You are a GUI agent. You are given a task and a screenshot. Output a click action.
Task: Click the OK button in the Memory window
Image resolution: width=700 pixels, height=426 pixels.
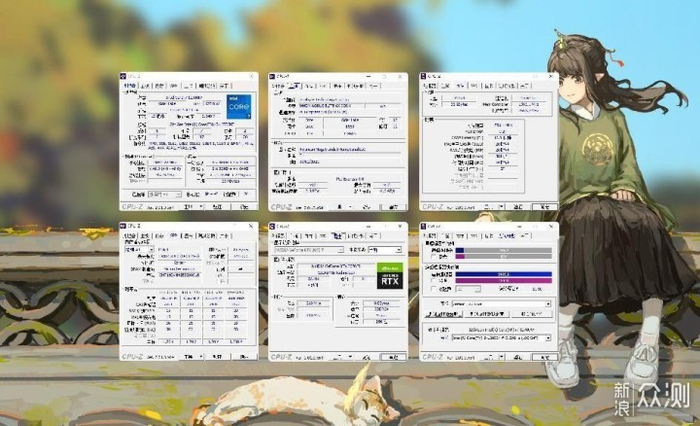(545, 207)
